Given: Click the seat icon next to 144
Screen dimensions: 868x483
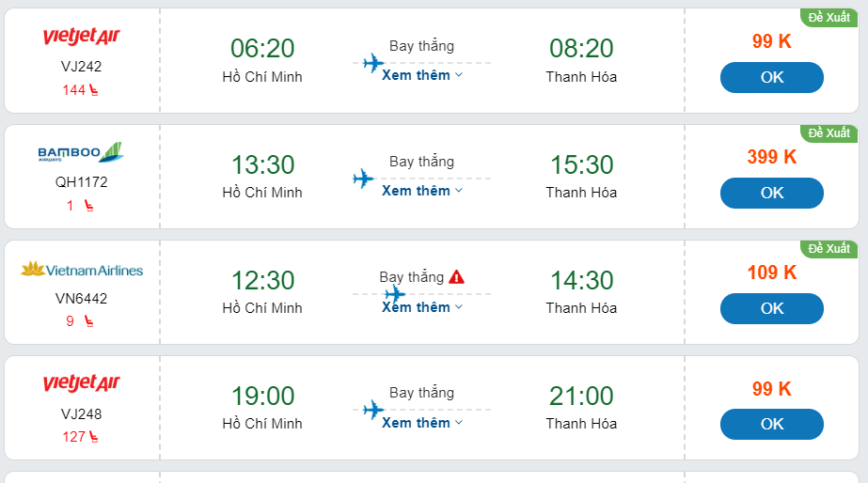Looking at the screenshot, I should click(x=93, y=90).
